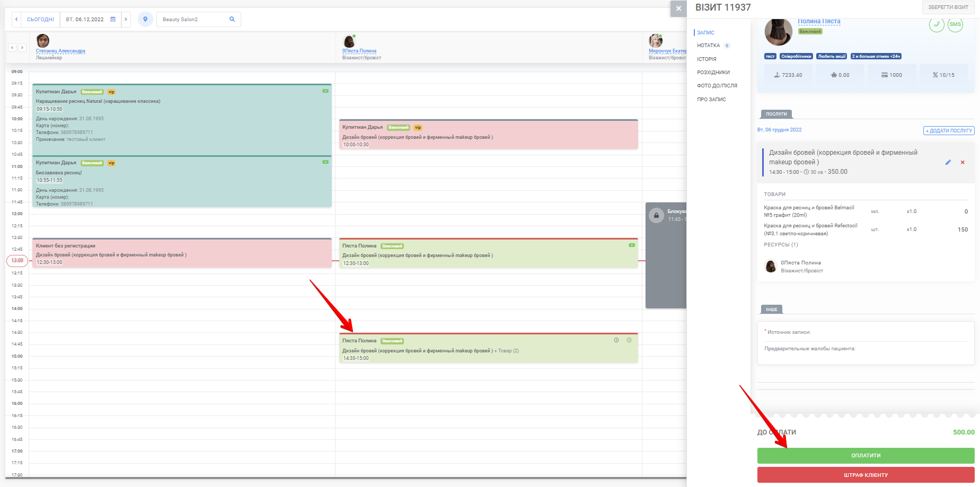Remove the Дизайн бровей service with red cross
Viewport: 980px width, 487px height.
963,162
